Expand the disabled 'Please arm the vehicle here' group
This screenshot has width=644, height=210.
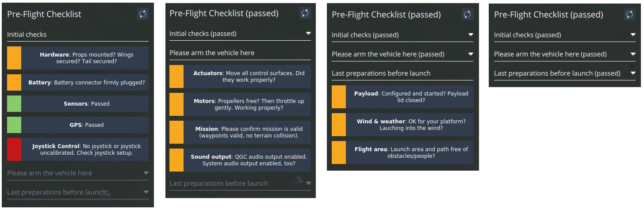[x=78, y=173]
